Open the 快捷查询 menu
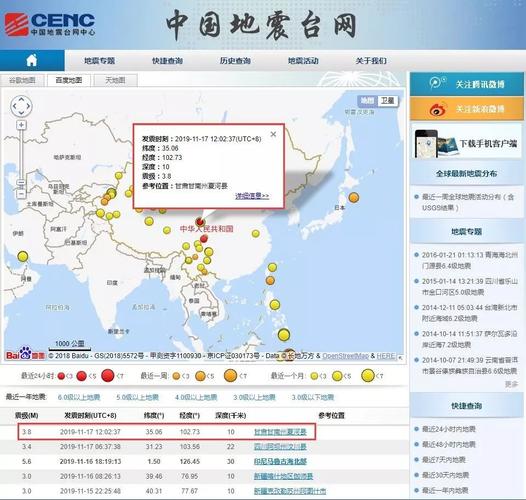Image resolution: width=526 pixels, height=500 pixels. click(x=167, y=61)
